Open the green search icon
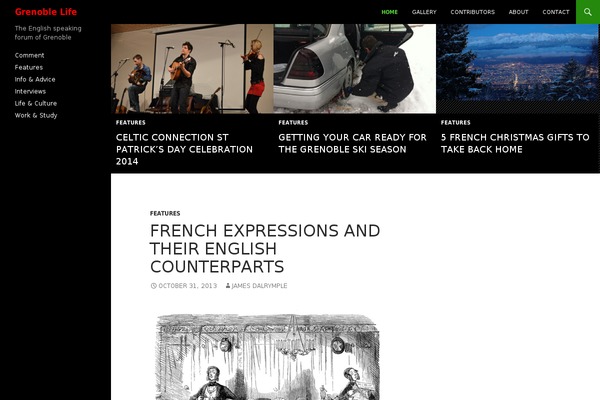The image size is (600, 400). pos(588,12)
